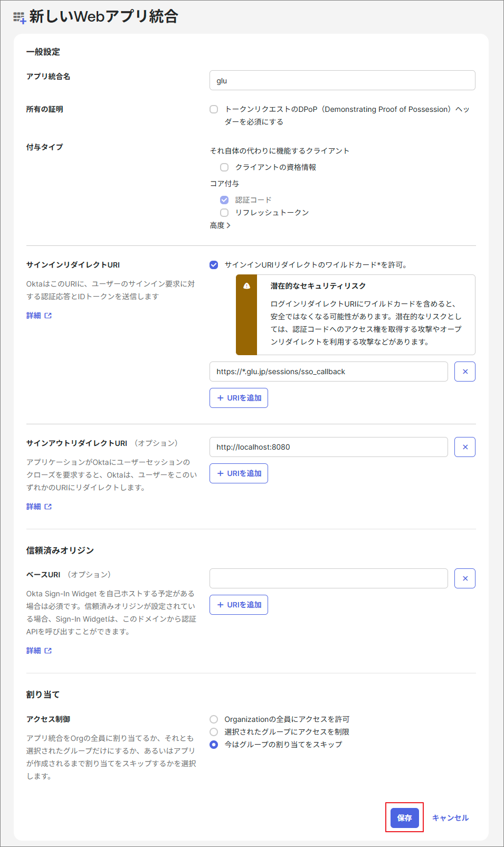Screen dimensions: 504x847
Task: Check the クライアントの資格情報 grant type
Action: pos(224,167)
